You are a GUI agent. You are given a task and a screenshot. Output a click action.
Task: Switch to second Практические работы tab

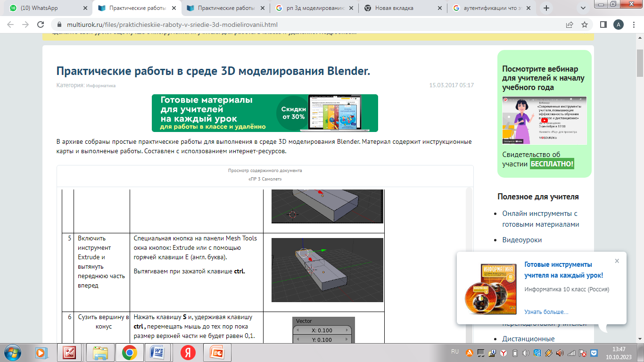click(225, 8)
